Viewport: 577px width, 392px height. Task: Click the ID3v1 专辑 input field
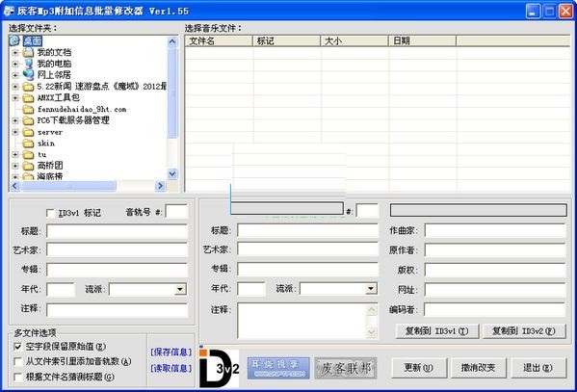point(117,270)
